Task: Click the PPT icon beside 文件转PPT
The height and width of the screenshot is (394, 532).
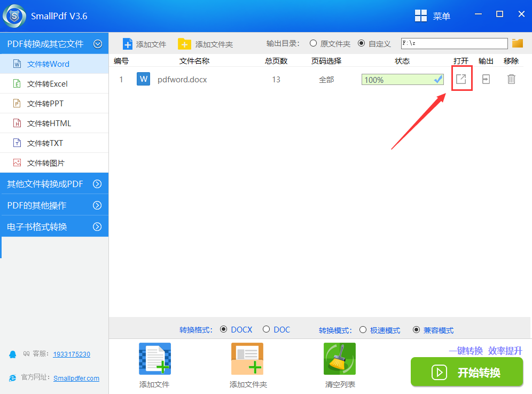Action: click(x=17, y=103)
